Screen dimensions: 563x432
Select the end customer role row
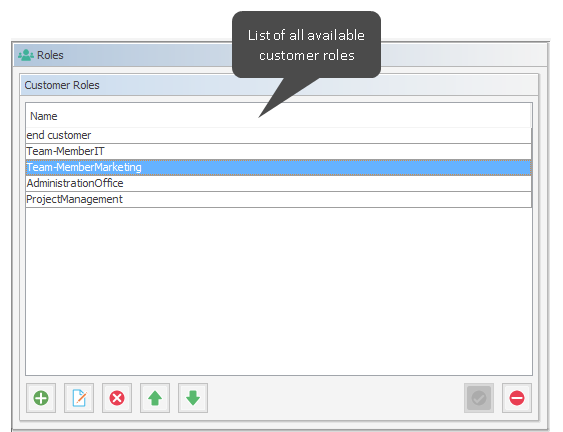pyautogui.click(x=279, y=135)
